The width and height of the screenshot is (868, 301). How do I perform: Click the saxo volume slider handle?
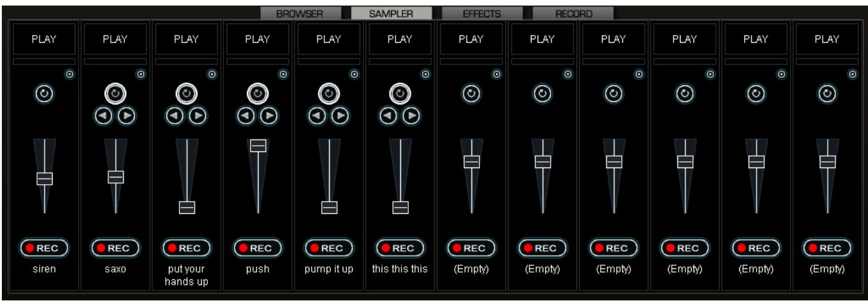coord(116,177)
